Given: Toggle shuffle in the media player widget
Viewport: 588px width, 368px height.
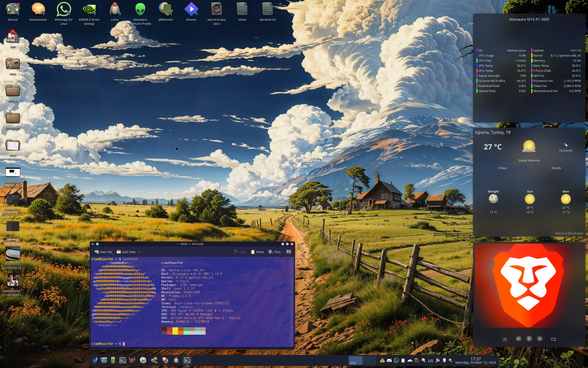Looking at the screenshot, I should tap(505, 339).
